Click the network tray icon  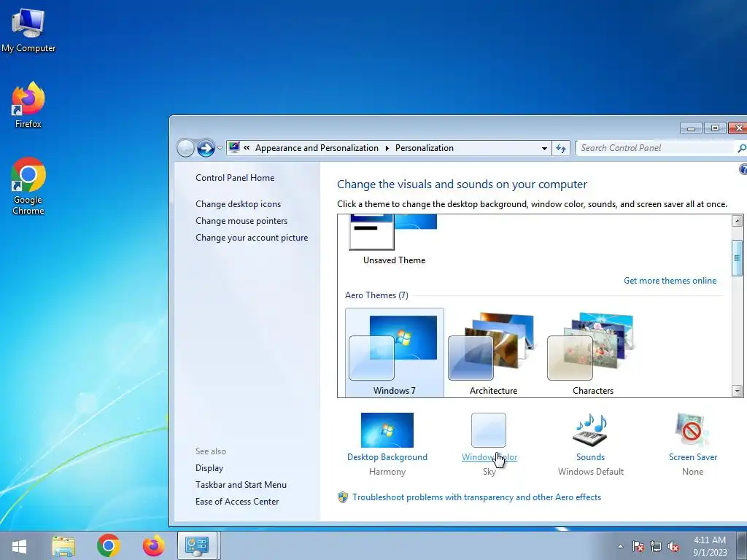pyautogui.click(x=656, y=546)
